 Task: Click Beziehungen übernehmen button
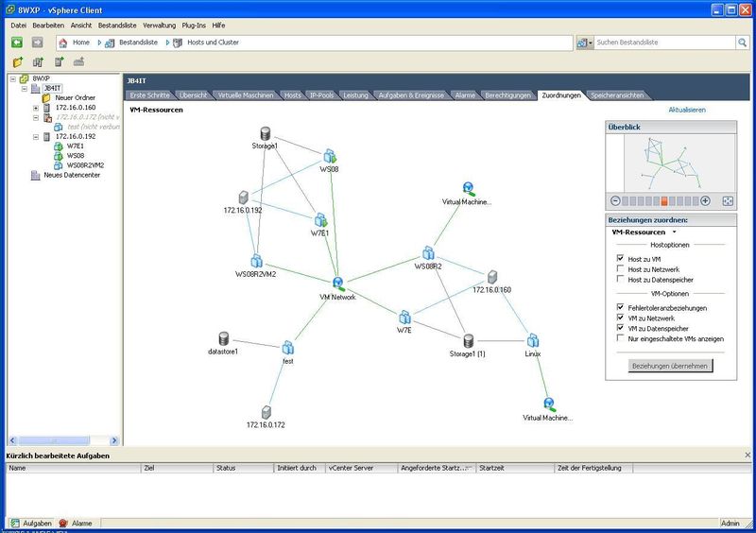coord(670,366)
